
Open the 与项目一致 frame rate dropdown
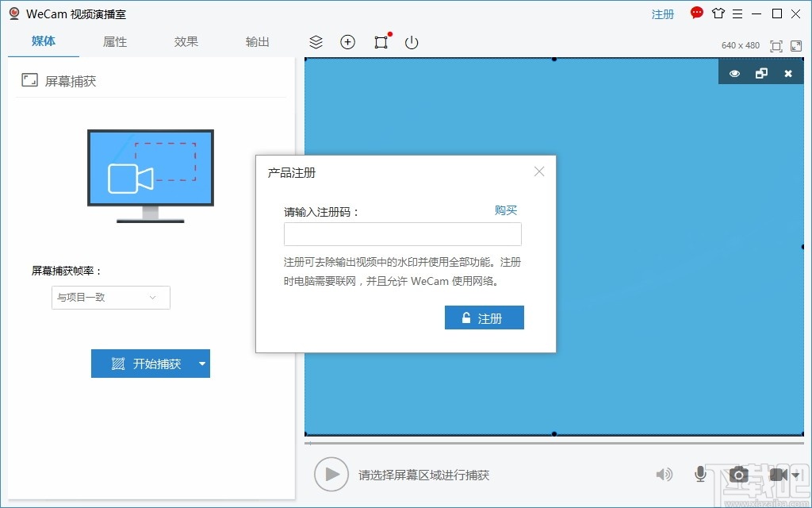[x=109, y=298]
